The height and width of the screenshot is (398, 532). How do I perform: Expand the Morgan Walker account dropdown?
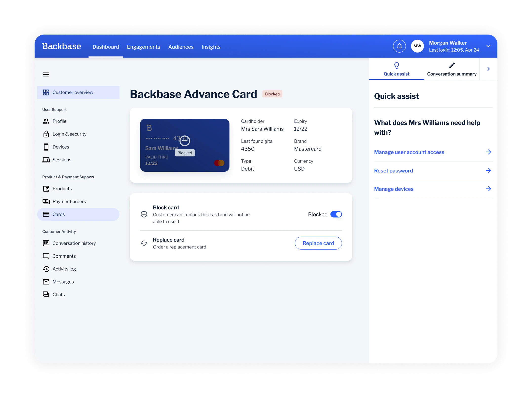489,46
